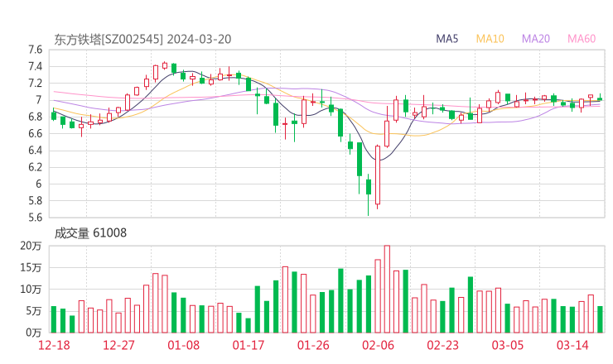
Task: Click the 5.6 price axis label
Action: (x=35, y=218)
